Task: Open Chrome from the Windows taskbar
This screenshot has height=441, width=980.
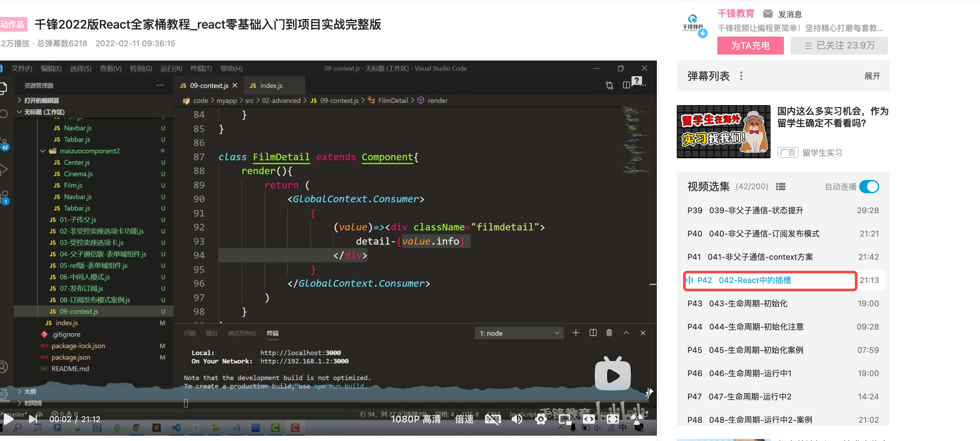Action: [x=136, y=428]
